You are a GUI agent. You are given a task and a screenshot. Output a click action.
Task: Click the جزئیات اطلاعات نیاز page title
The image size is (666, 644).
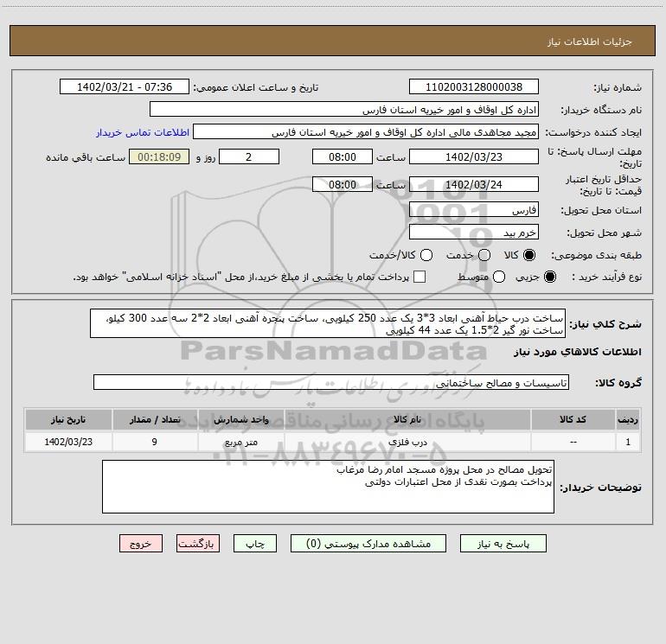[590, 41]
